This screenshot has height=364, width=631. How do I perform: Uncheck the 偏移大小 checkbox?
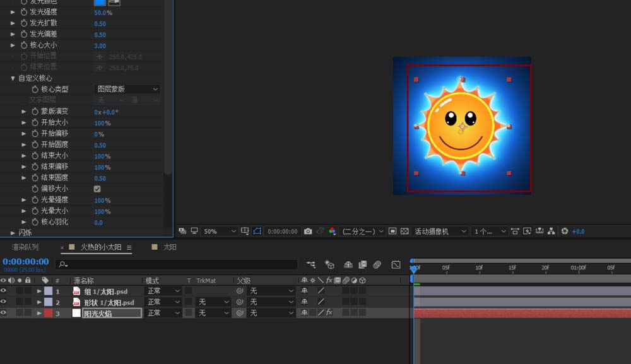[x=97, y=189]
